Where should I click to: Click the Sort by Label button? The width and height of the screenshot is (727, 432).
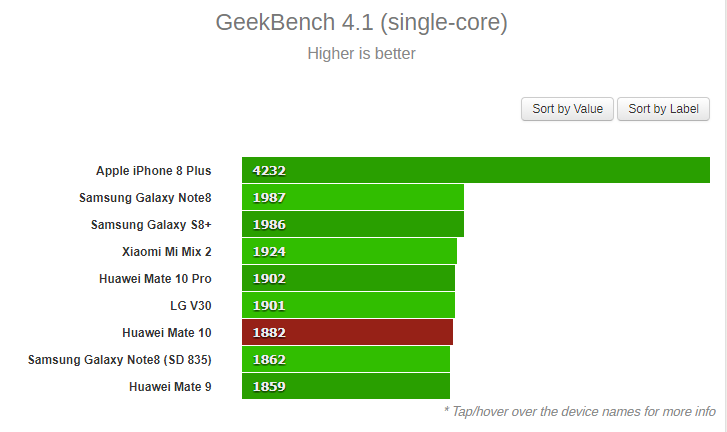pos(663,109)
